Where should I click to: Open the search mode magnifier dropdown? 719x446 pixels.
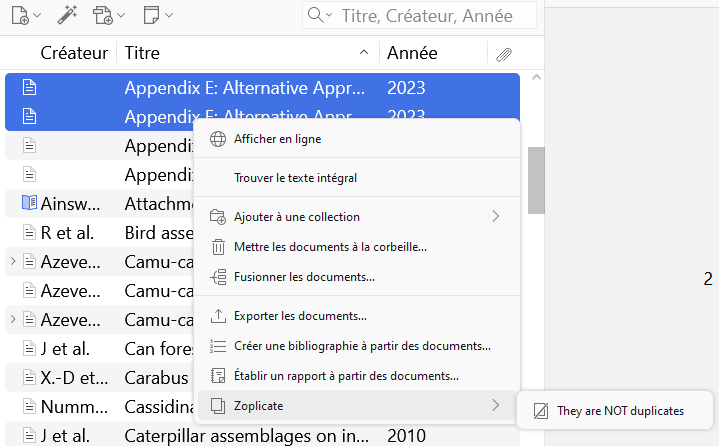point(320,15)
